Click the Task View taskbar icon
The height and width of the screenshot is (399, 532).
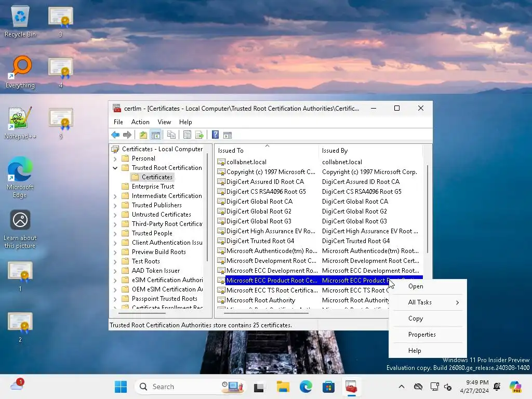pyautogui.click(x=259, y=387)
